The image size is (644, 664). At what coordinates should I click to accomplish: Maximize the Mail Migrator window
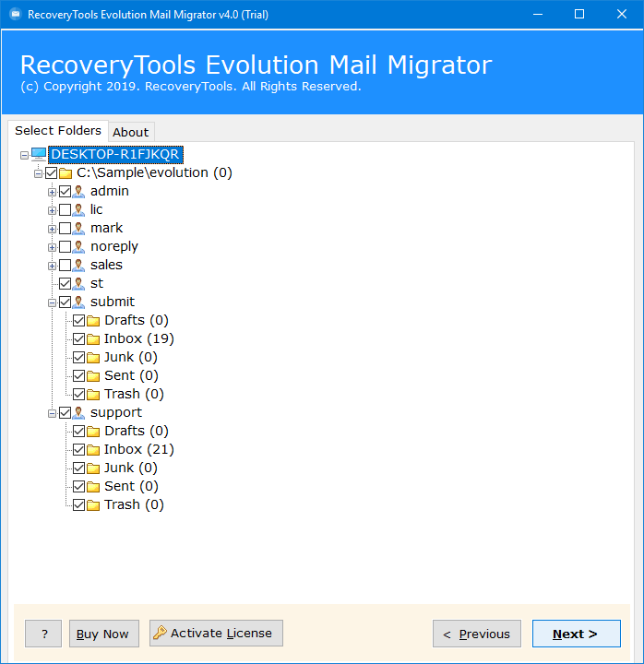(579, 15)
